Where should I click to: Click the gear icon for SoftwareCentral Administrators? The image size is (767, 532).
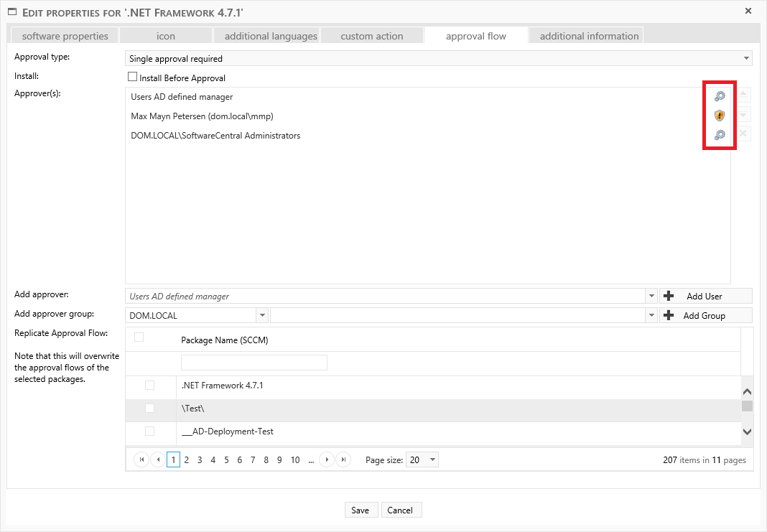(719, 135)
